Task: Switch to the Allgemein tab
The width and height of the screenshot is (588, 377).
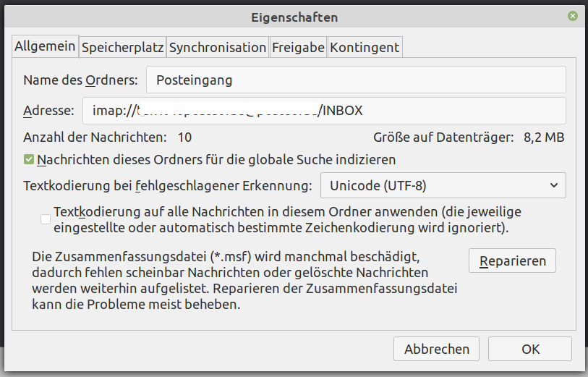Action: point(45,47)
